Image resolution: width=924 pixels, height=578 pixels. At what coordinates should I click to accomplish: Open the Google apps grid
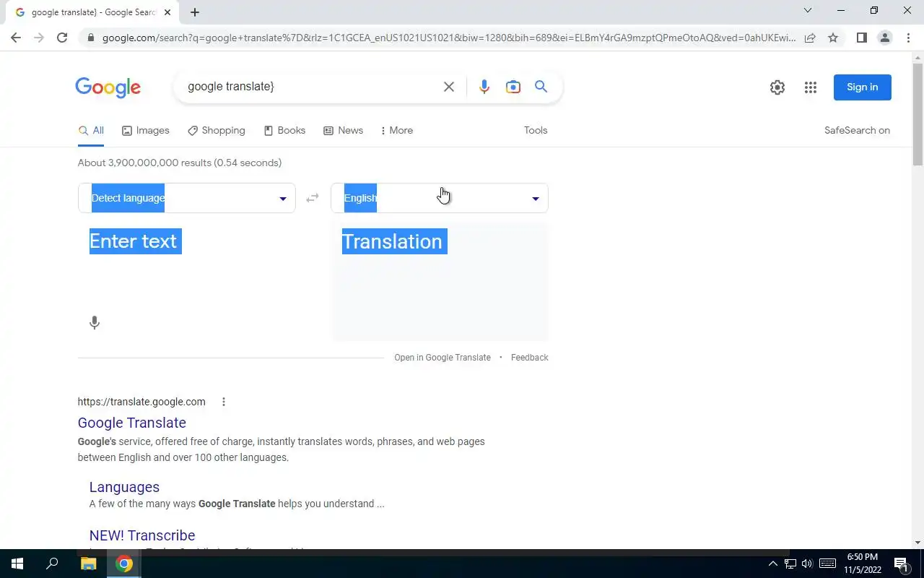tap(811, 87)
